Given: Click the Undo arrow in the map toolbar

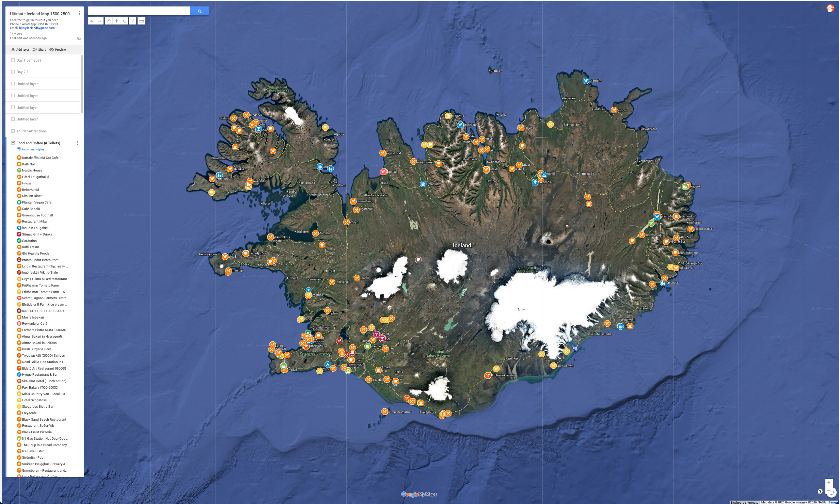Looking at the screenshot, I should coord(92,21).
